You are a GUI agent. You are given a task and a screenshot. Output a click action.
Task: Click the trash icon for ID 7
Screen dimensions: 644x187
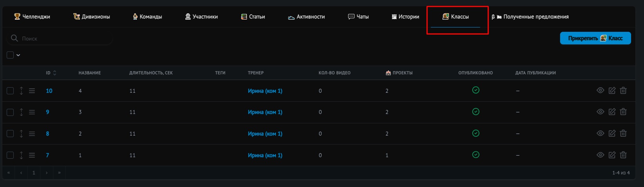[623, 155]
